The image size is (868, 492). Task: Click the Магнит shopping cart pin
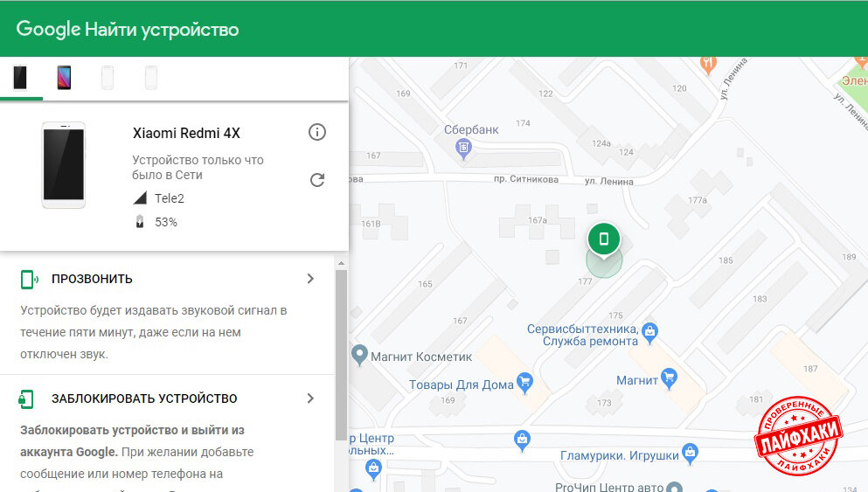[670, 378]
